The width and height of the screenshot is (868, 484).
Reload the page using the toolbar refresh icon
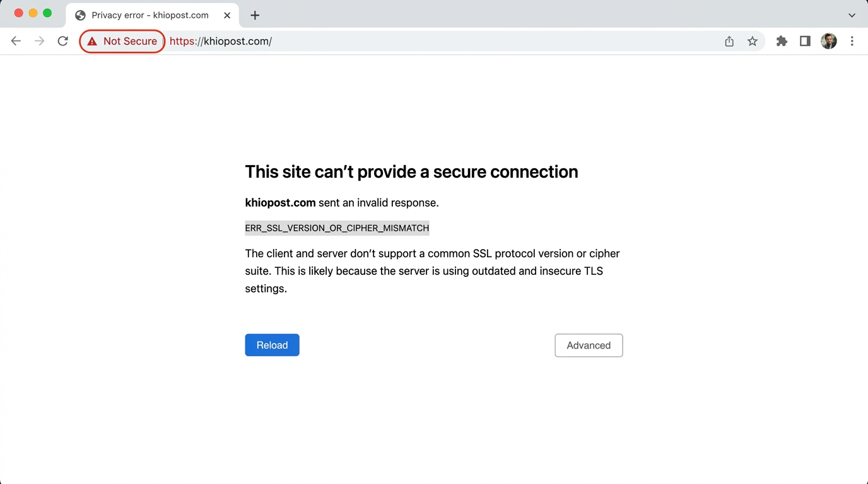62,41
